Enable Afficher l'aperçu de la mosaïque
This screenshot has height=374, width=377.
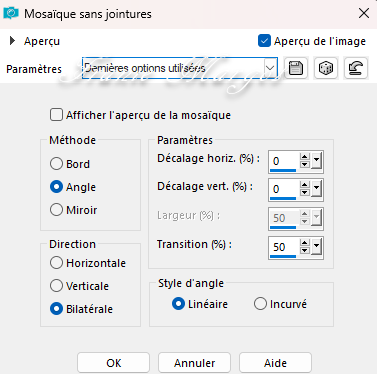click(56, 115)
